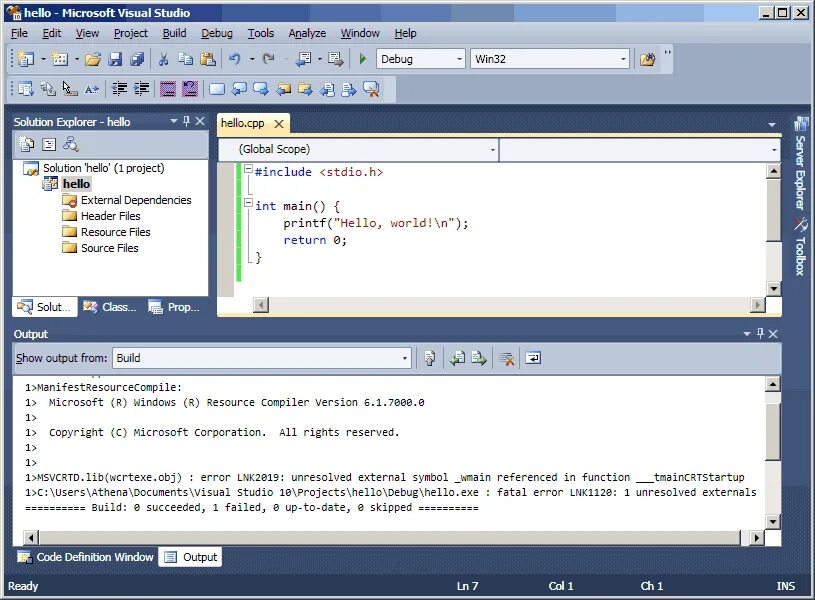This screenshot has height=600, width=815.
Task: Open the Debug menu
Action: coord(217,33)
